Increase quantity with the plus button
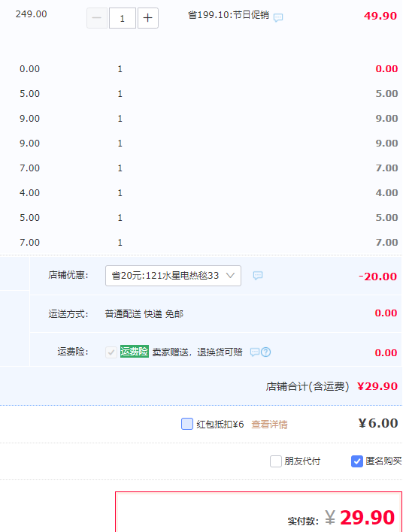Viewport: 406px width, 532px height. (x=147, y=18)
